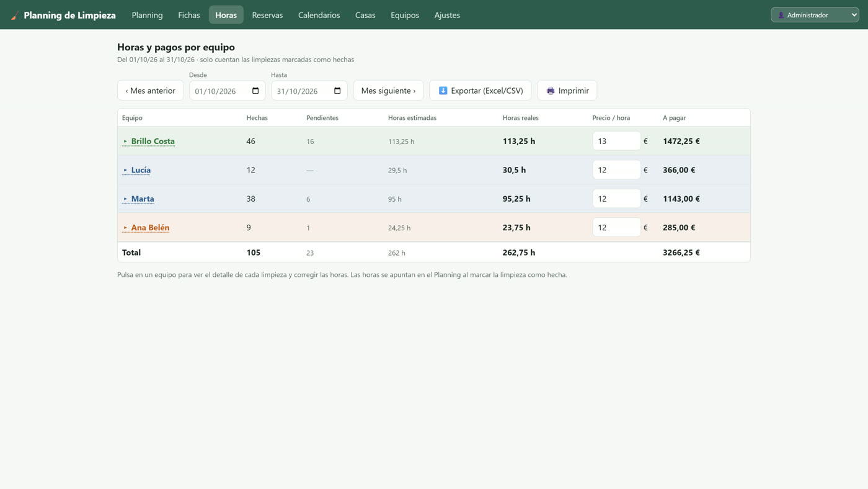Click the Horas estimadas column header

412,118
